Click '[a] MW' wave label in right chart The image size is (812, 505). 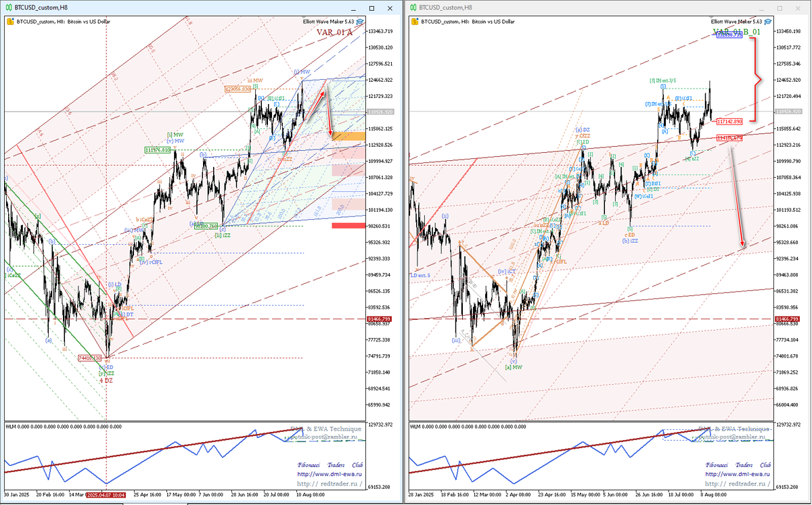(514, 367)
